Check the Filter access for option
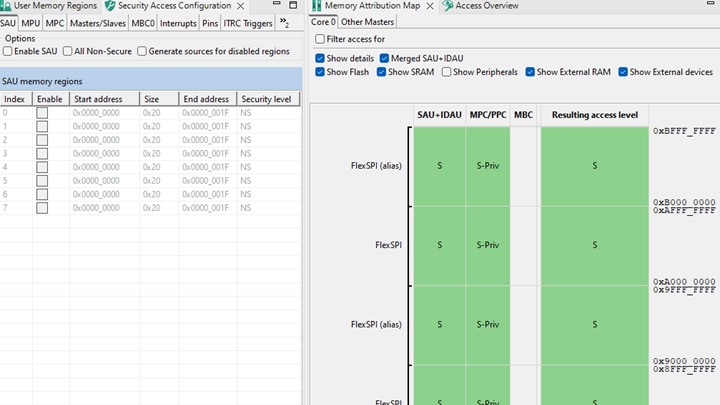This screenshot has width=720, height=405. click(319, 39)
